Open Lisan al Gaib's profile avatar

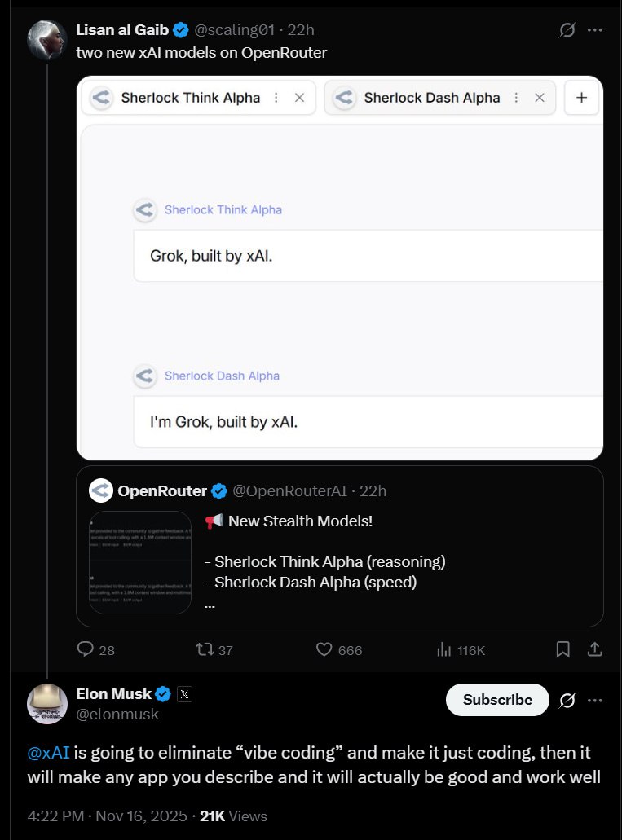(46, 38)
